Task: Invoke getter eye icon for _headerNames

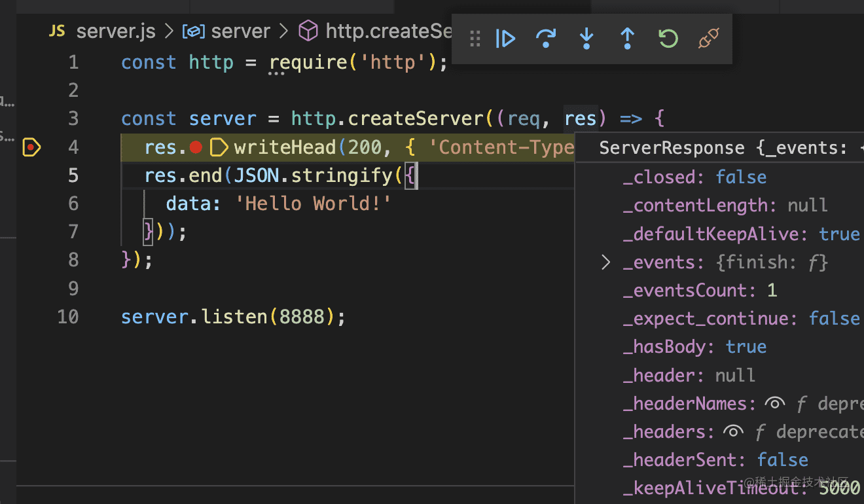Action: 775,404
